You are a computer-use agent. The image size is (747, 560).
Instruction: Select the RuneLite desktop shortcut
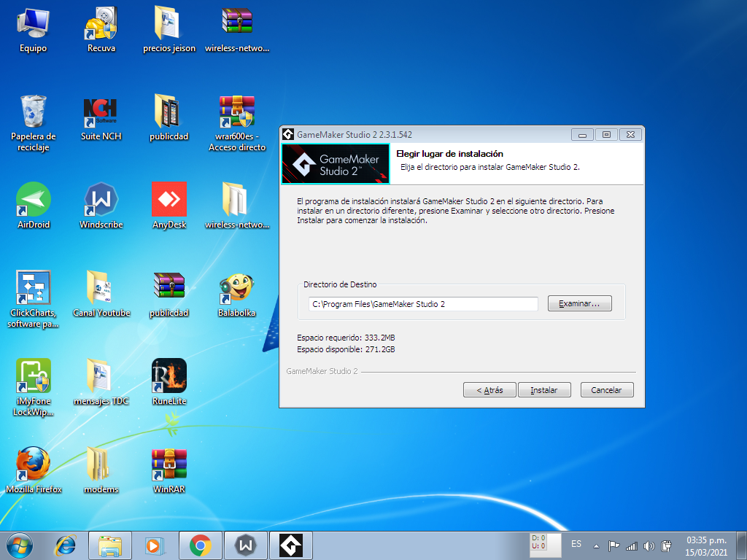coord(169,382)
